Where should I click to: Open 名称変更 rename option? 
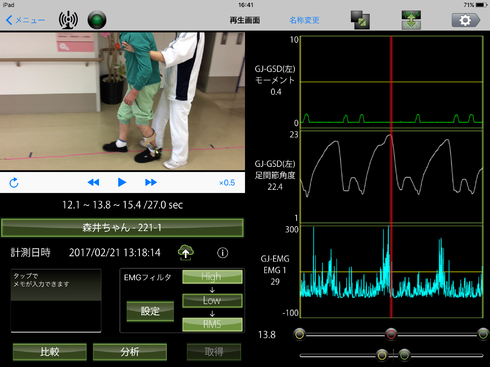pyautogui.click(x=304, y=20)
